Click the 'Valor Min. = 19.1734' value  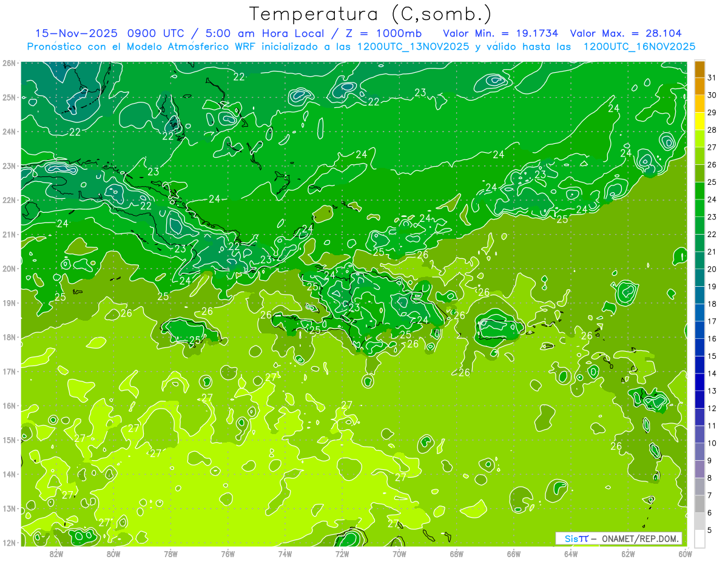pos(500,33)
